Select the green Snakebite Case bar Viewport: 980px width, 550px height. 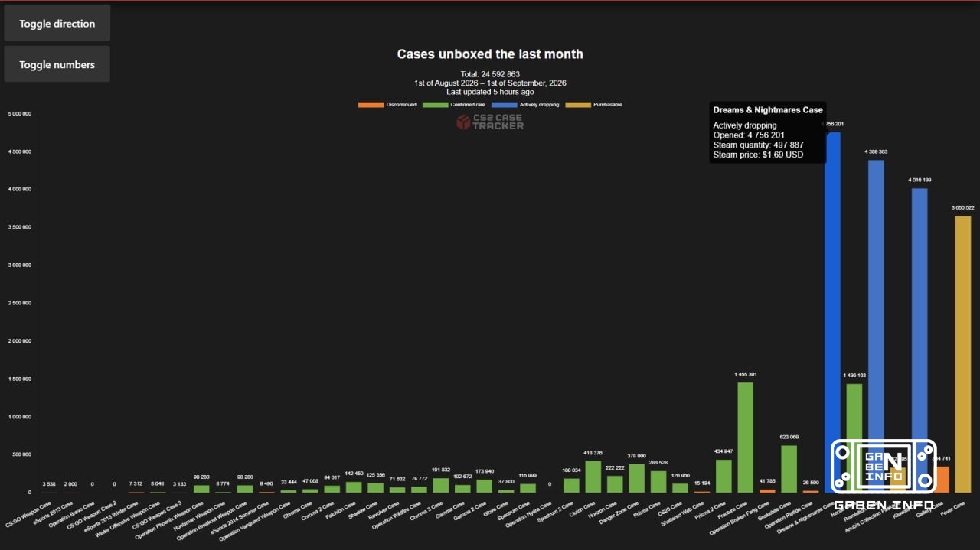click(x=789, y=469)
